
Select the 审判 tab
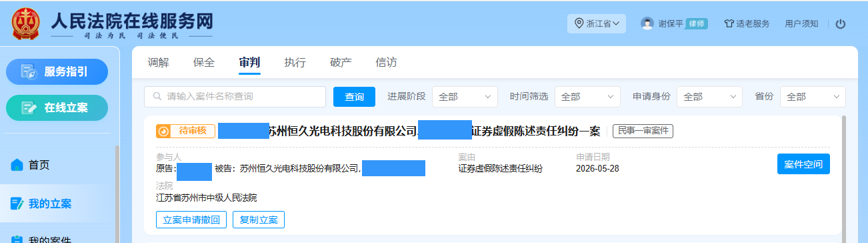249,63
